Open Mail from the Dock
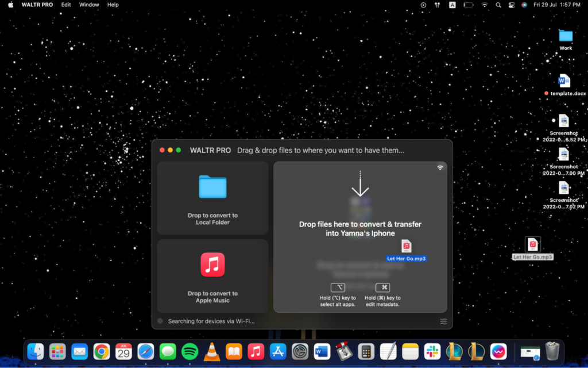Image resolution: width=588 pixels, height=368 pixels. tap(79, 352)
